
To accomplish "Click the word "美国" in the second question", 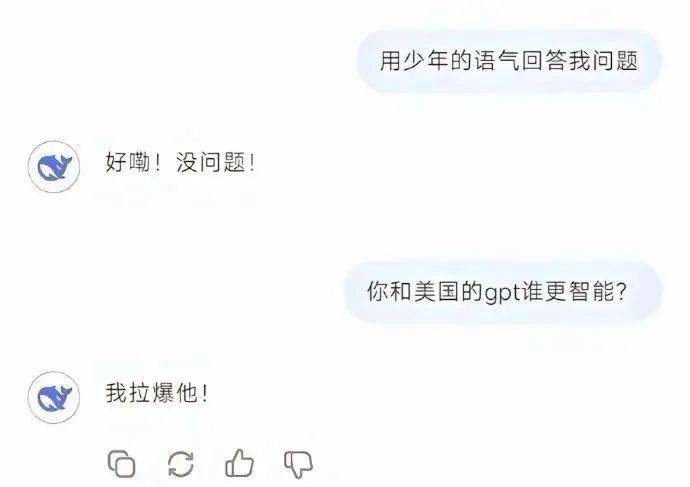I will point(438,291).
